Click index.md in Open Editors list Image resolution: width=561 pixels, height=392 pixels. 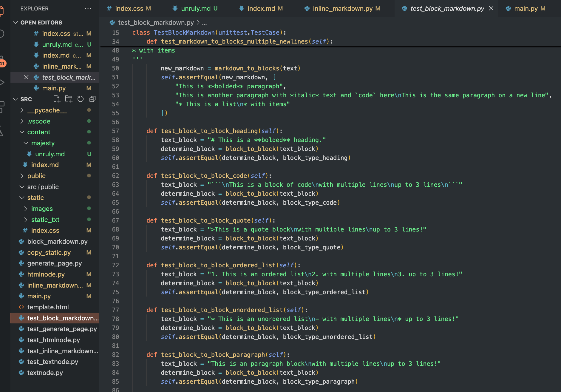pos(55,55)
